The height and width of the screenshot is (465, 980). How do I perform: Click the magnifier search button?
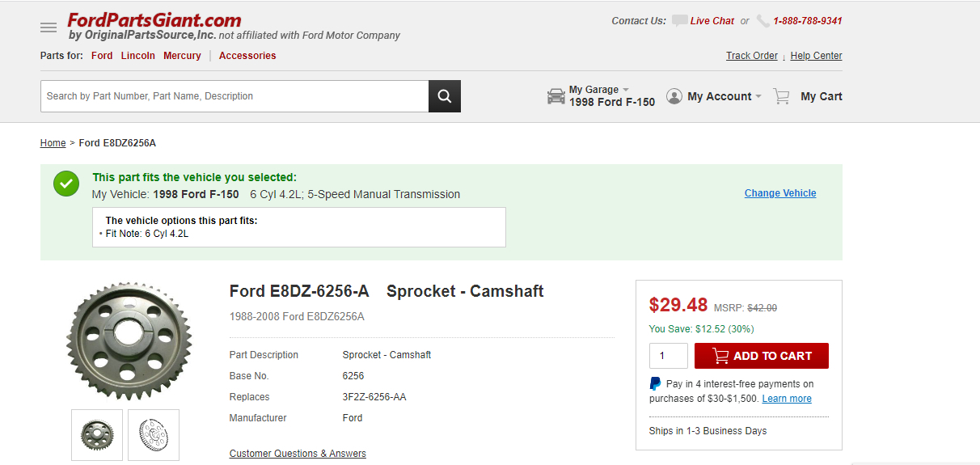pyautogui.click(x=444, y=96)
